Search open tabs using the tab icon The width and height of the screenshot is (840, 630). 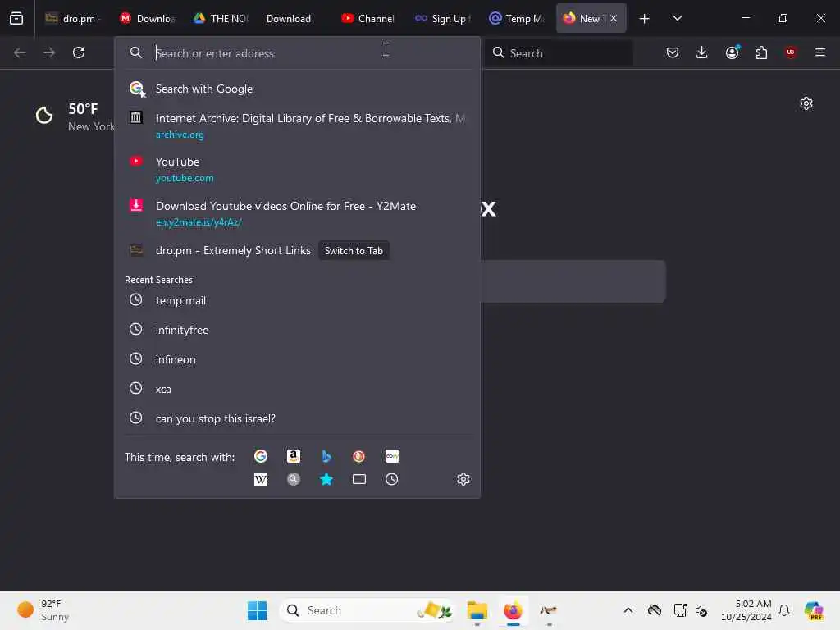pos(359,479)
